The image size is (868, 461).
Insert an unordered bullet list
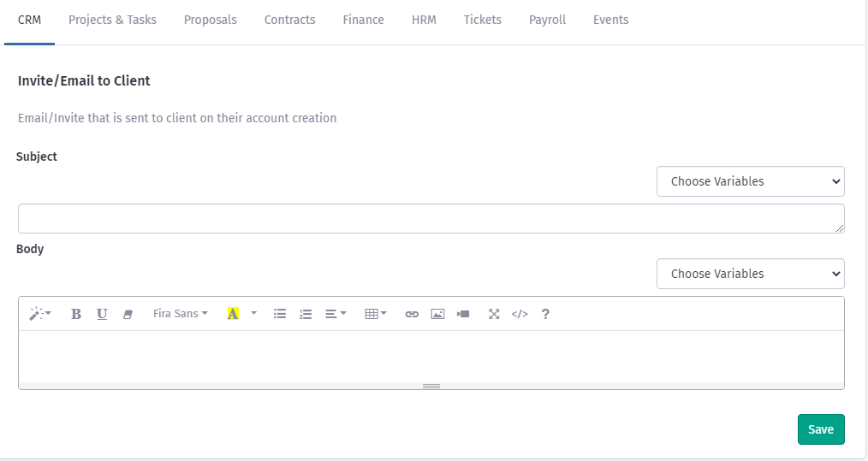(279, 314)
